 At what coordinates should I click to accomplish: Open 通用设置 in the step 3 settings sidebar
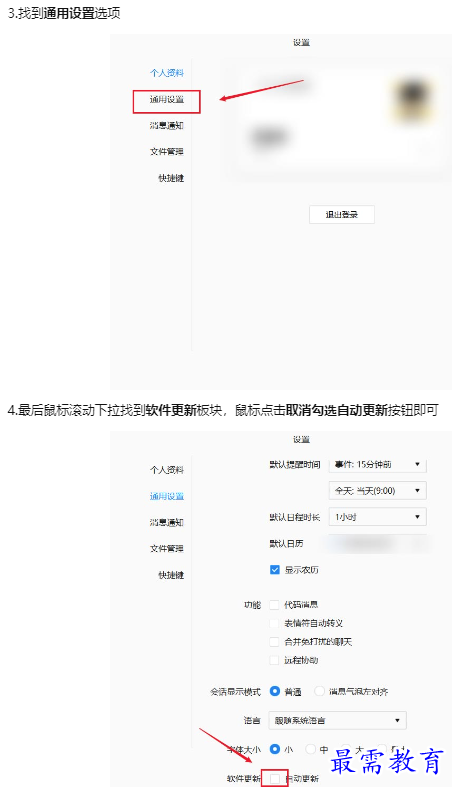point(167,100)
